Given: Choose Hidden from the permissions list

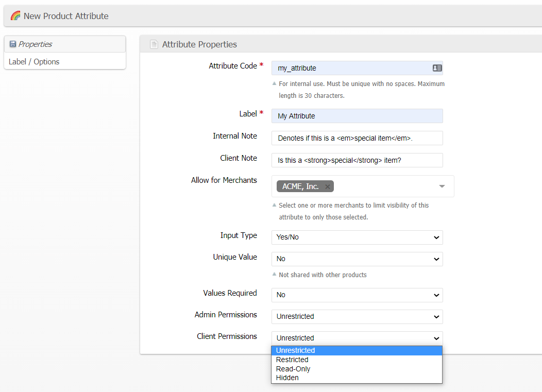Looking at the screenshot, I should (x=357, y=378).
